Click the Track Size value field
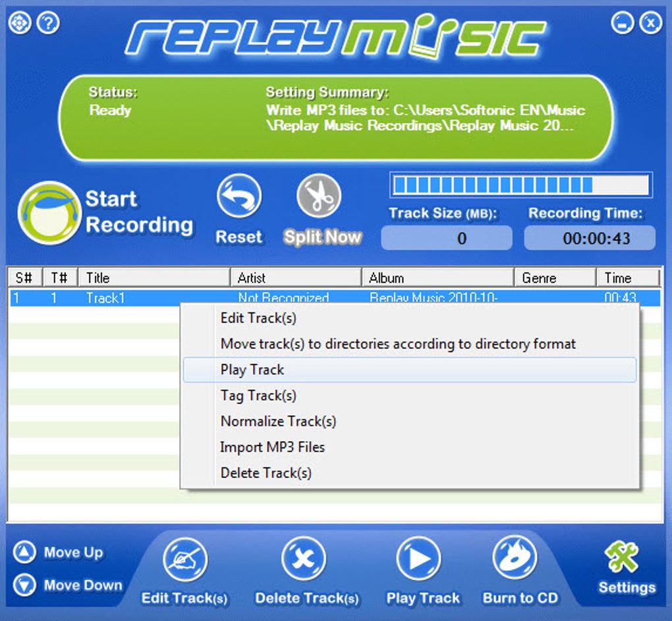This screenshot has width=672, height=621. (447, 238)
